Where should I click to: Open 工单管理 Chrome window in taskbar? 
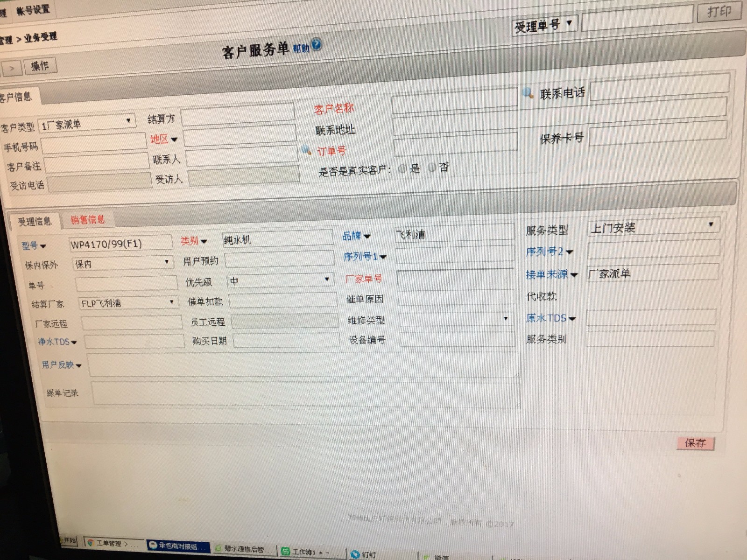pos(111,543)
